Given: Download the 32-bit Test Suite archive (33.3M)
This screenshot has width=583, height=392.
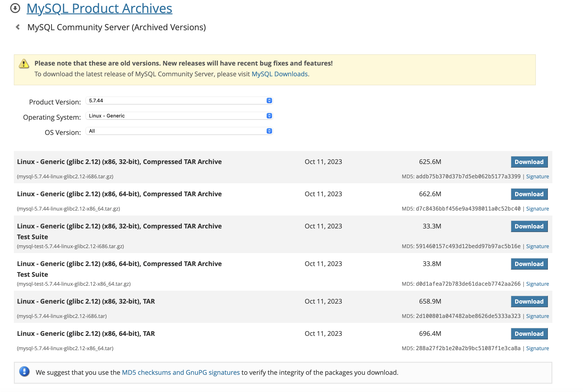Looking at the screenshot, I should coord(529,226).
